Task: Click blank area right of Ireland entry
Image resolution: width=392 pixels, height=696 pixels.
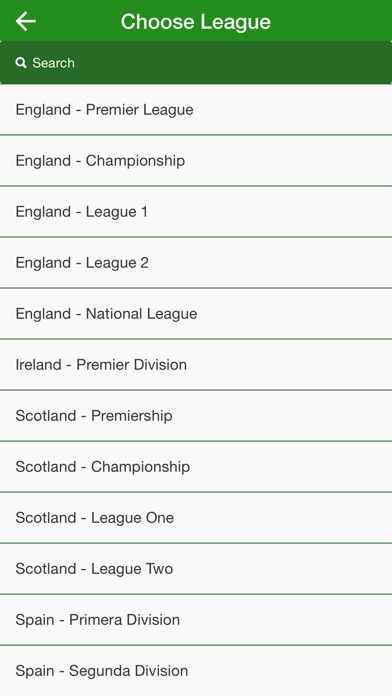Action: pyautogui.click(x=289, y=365)
